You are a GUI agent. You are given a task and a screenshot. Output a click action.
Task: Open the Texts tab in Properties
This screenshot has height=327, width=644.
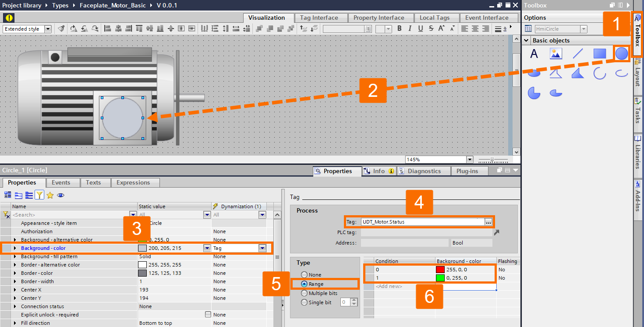95,182
